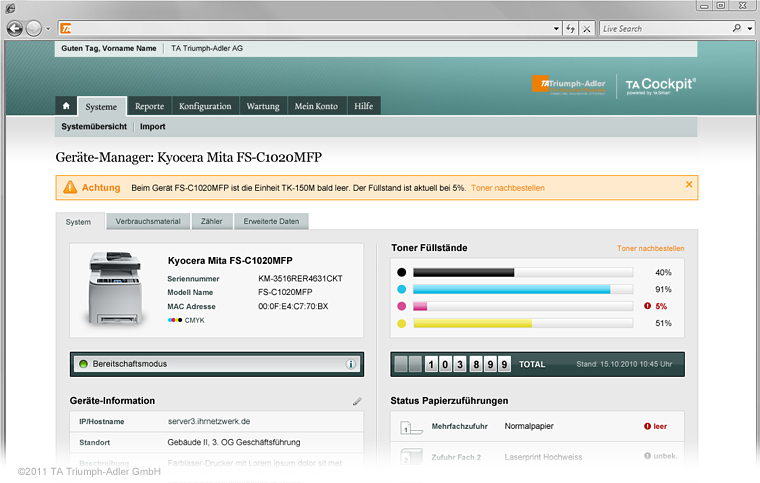The image size is (760, 483).
Task: Edit Geräte-Information with pencil icon
Action: click(357, 401)
